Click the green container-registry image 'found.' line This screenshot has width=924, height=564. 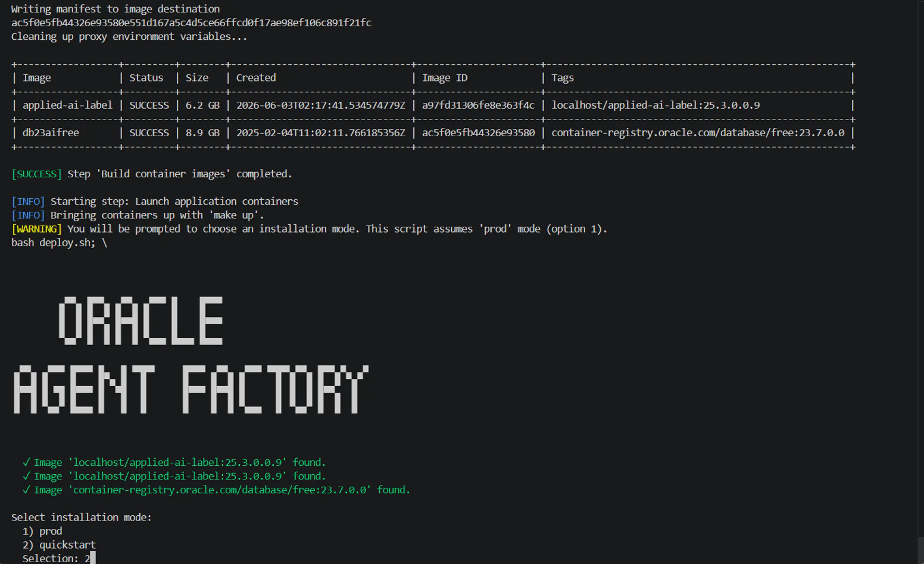click(222, 490)
